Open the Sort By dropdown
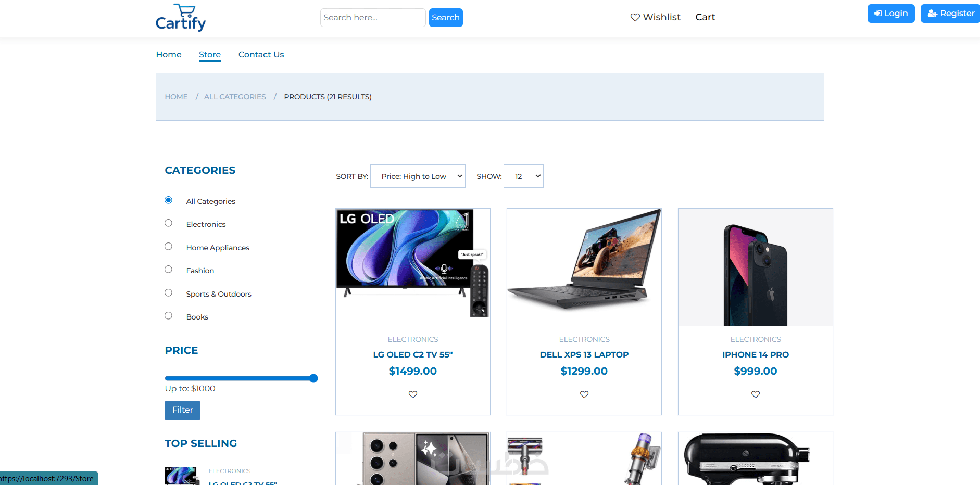This screenshot has width=980, height=485. pos(418,176)
